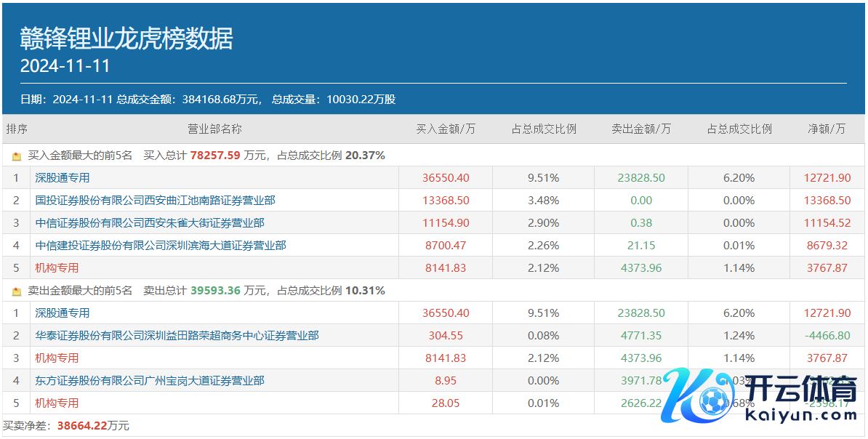
Task: Open the 东方证券广州宝岗大道证券营业部 link
Action: (x=150, y=381)
